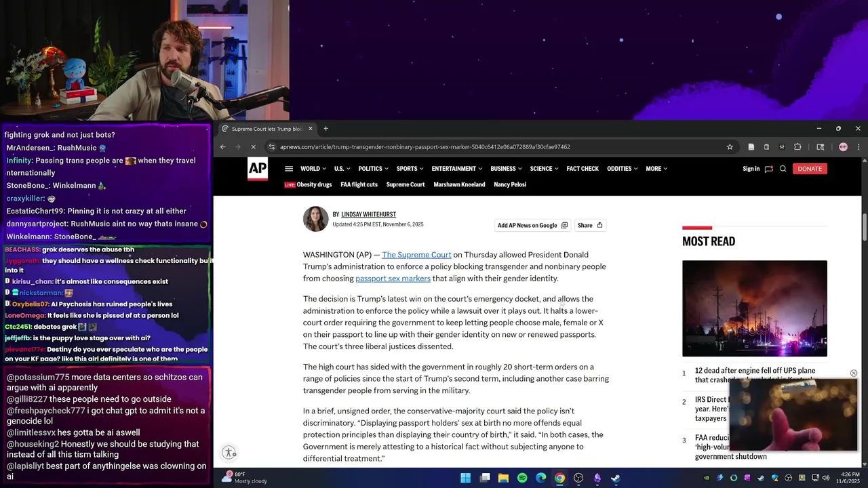Open the Supreme Court topic link
This screenshot has width=868, height=488.
[x=406, y=184]
